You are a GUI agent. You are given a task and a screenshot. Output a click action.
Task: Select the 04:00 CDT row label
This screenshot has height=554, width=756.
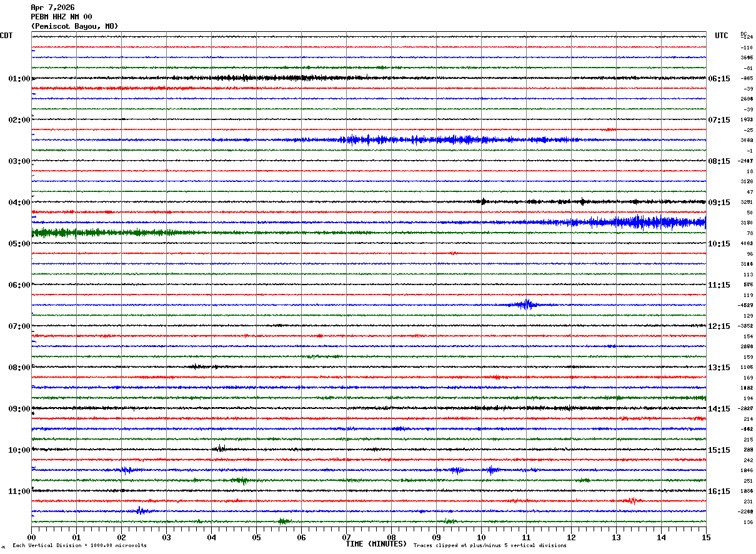[19, 203]
